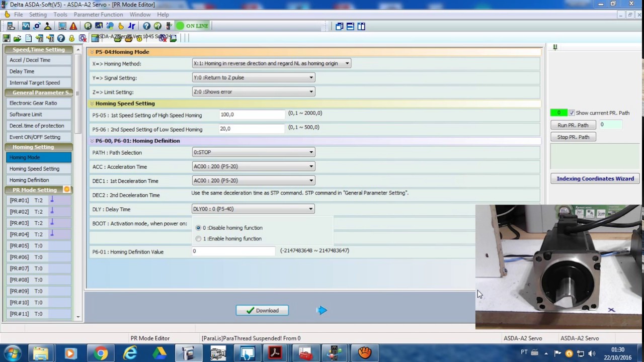Click the red warning triangle alarm icon
The height and width of the screenshot is (362, 644).
(73, 26)
